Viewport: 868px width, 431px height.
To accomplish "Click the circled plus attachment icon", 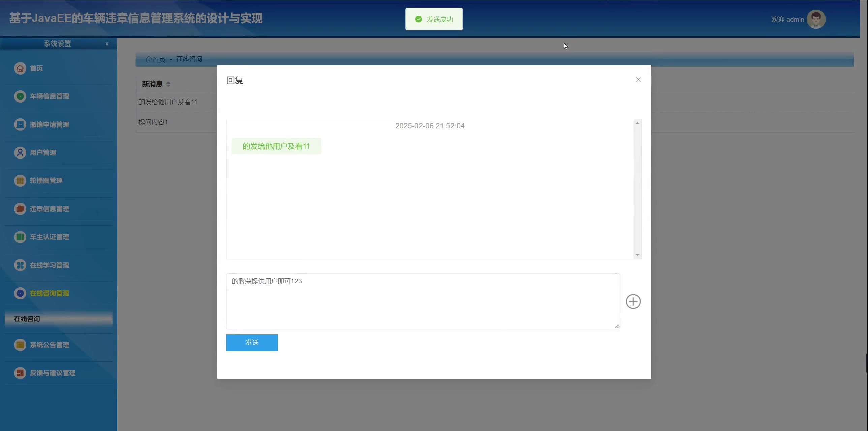I will pyautogui.click(x=633, y=301).
